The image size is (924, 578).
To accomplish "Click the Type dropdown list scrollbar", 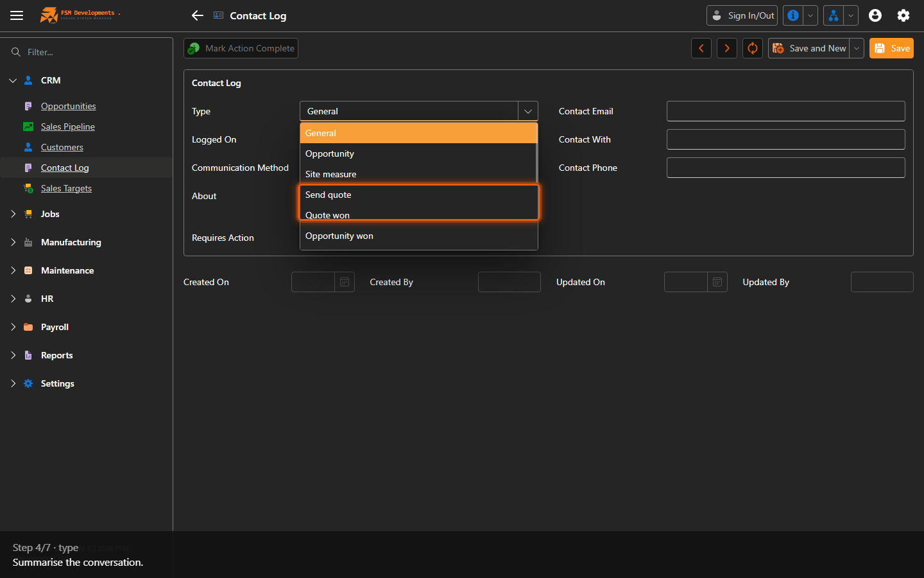I will coord(536,154).
